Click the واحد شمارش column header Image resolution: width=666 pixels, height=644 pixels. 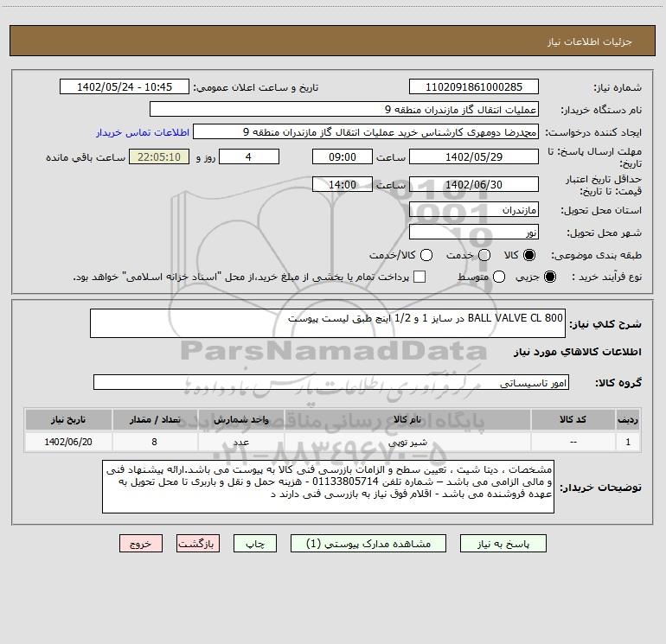(x=240, y=419)
